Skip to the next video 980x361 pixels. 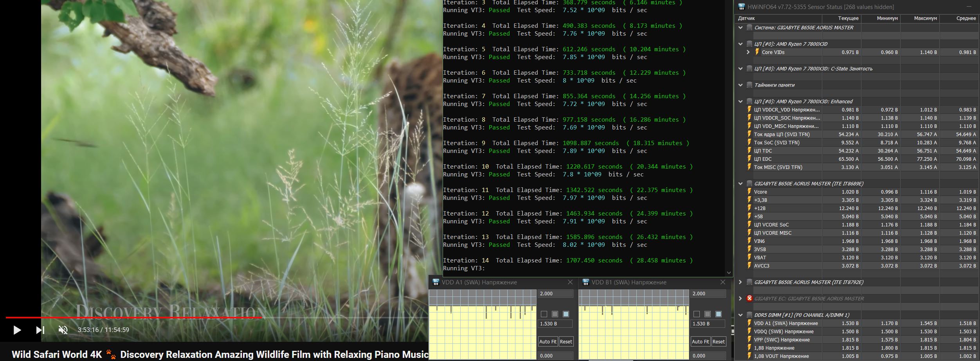pyautogui.click(x=40, y=330)
